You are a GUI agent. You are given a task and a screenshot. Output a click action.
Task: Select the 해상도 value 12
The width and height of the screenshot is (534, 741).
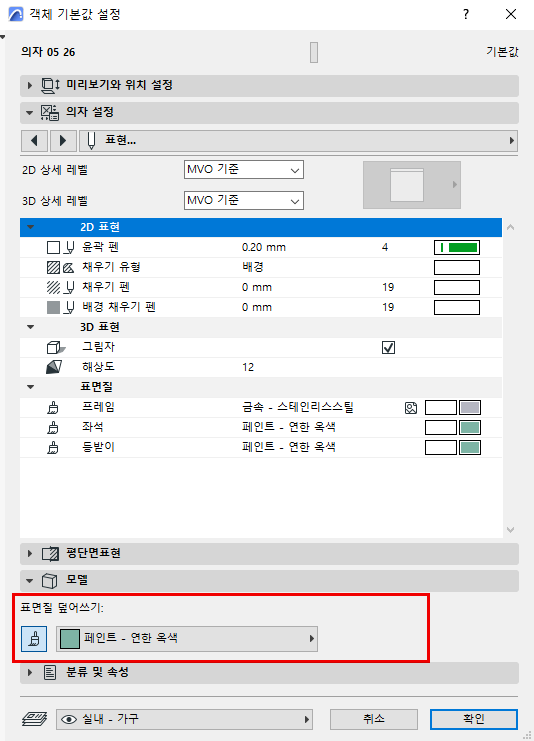(248, 367)
